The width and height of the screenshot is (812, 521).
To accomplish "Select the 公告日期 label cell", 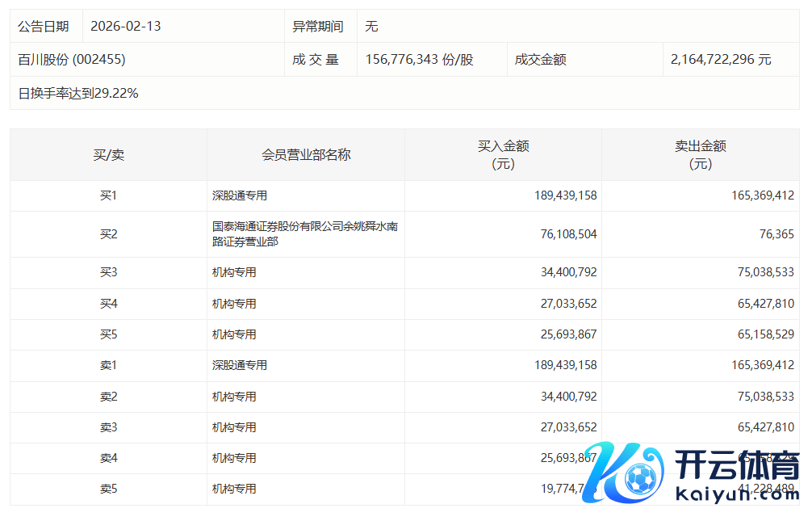I will click(x=44, y=27).
